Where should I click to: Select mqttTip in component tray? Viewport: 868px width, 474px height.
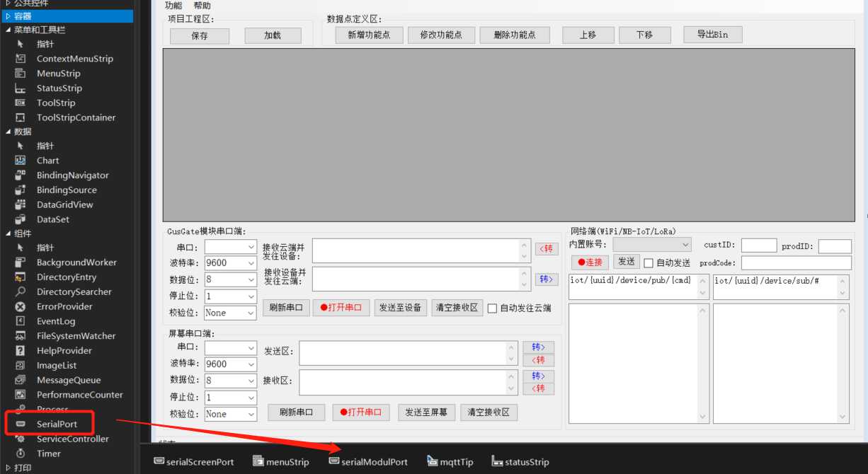(450, 462)
